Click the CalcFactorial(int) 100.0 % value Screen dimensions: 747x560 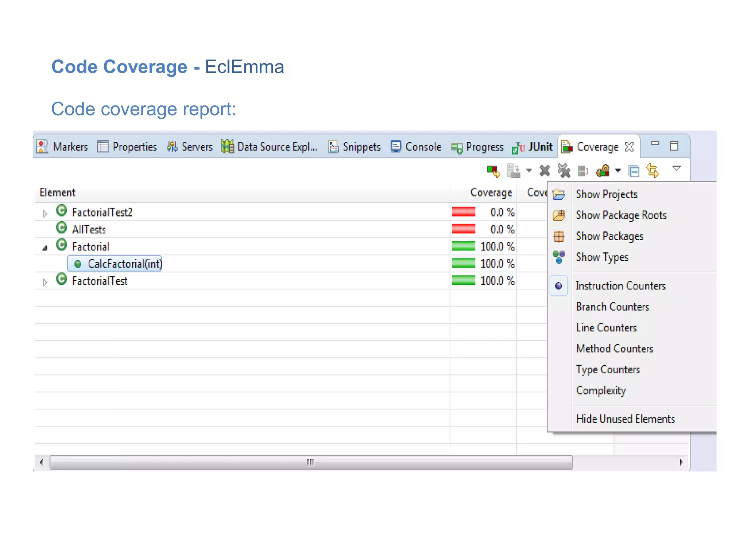[498, 264]
